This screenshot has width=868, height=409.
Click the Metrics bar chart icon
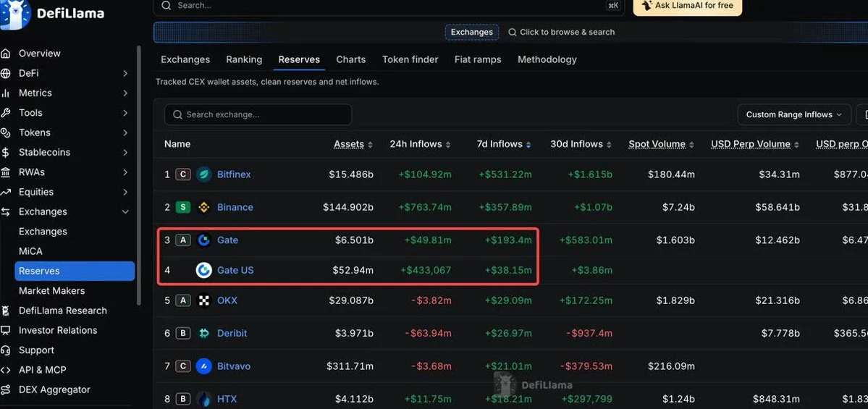tap(6, 93)
